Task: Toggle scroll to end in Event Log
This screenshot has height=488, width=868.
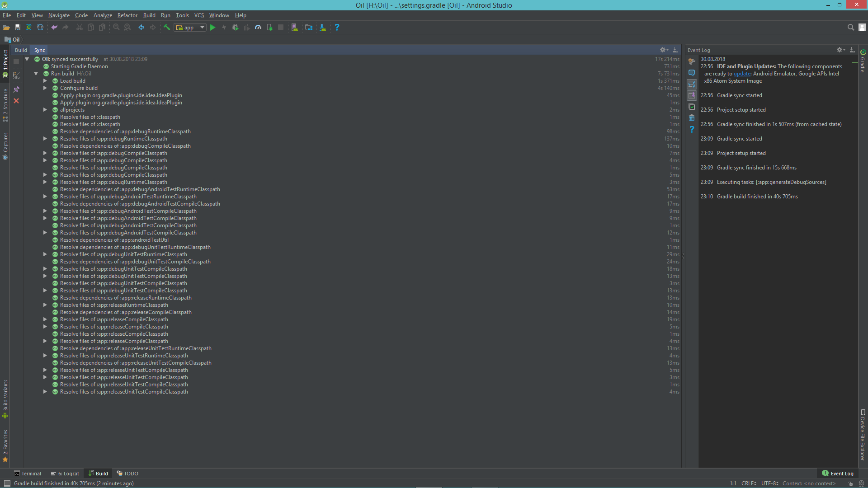Action: (x=692, y=95)
